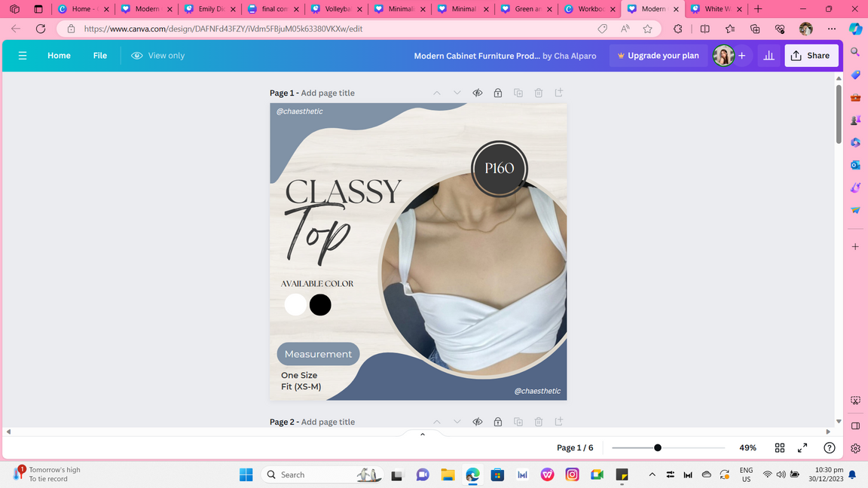Duplicate Page 1 using the copy icon
Viewport: 868px width, 488px height.
click(518, 93)
